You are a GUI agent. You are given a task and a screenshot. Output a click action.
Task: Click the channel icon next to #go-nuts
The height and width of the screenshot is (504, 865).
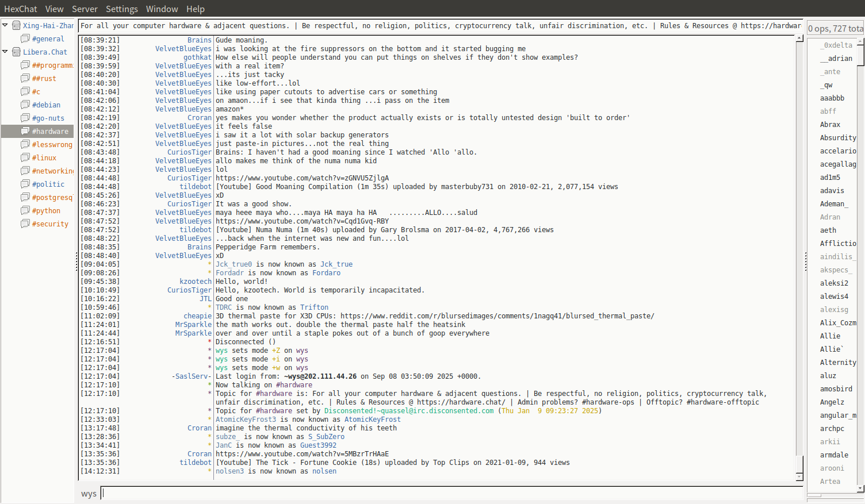click(x=25, y=118)
